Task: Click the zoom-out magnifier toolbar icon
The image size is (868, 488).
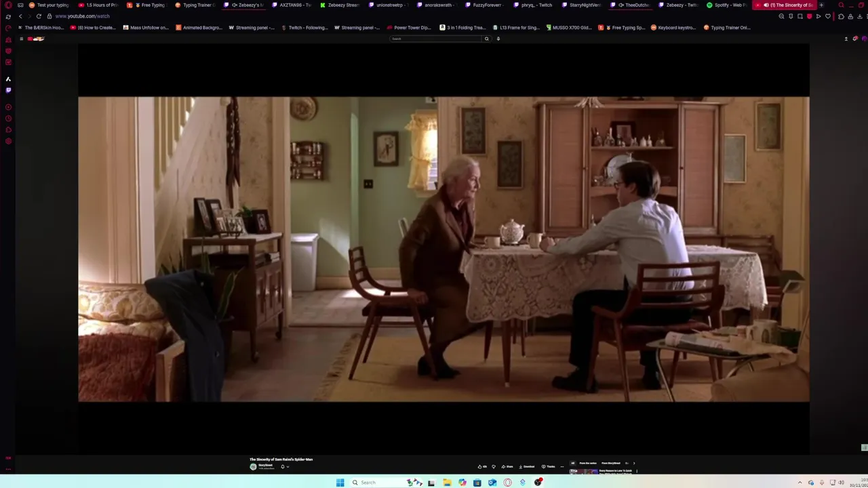Action: click(781, 16)
